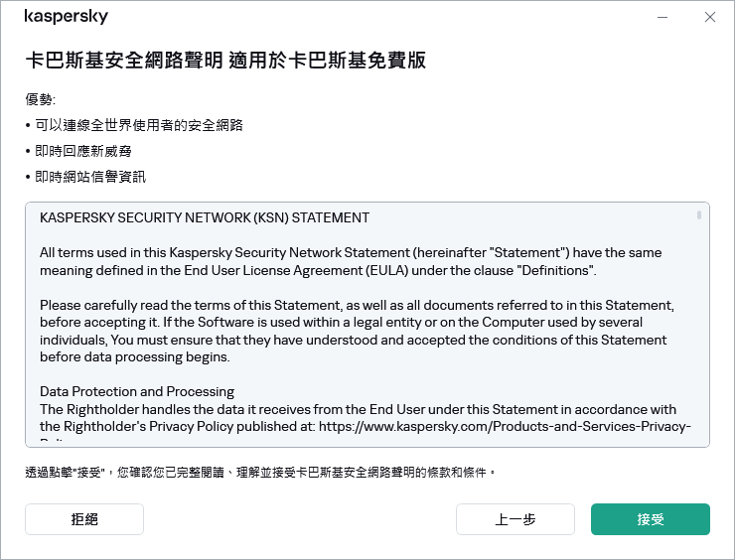Click the 透過點擊"接受" confirmation notice

pos(259,472)
